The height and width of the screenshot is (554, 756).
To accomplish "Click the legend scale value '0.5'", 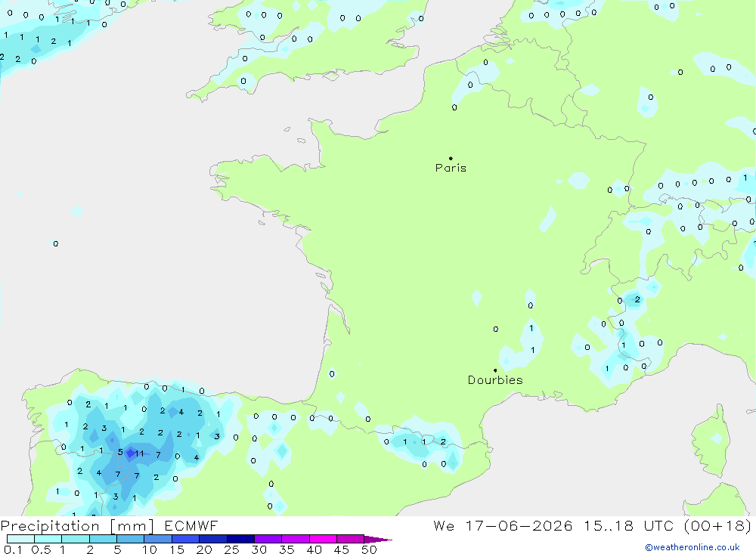I will click(x=41, y=549).
